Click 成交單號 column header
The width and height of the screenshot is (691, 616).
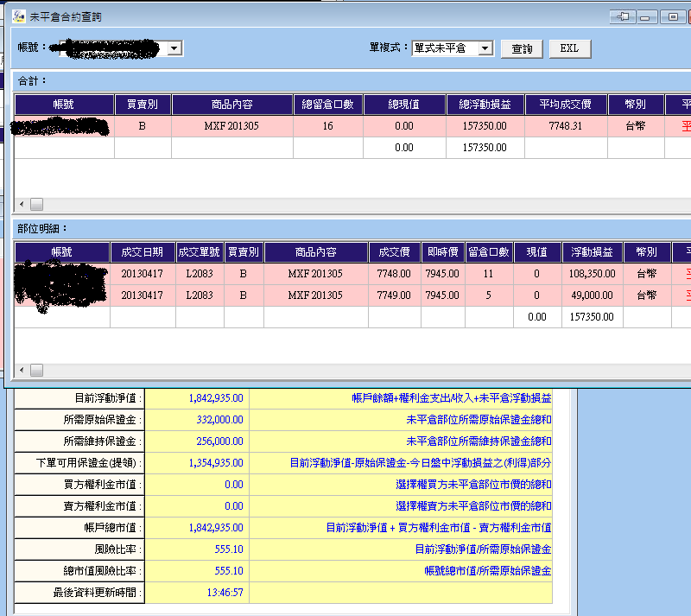(x=200, y=252)
